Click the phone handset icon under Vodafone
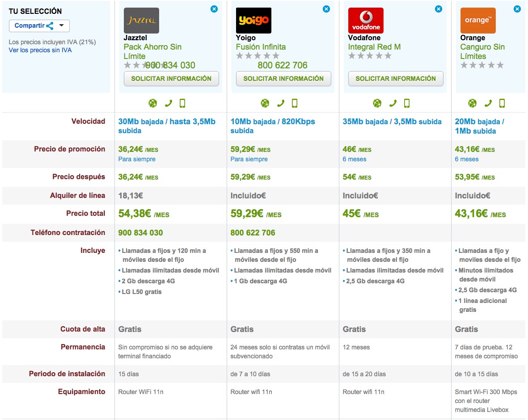The width and height of the screenshot is (528, 420). [x=393, y=103]
